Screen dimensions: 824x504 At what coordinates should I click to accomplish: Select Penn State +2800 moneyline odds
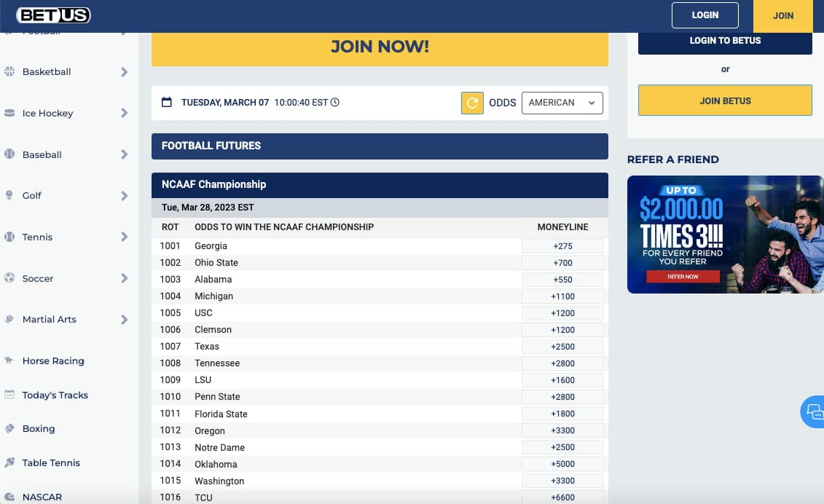(562, 397)
